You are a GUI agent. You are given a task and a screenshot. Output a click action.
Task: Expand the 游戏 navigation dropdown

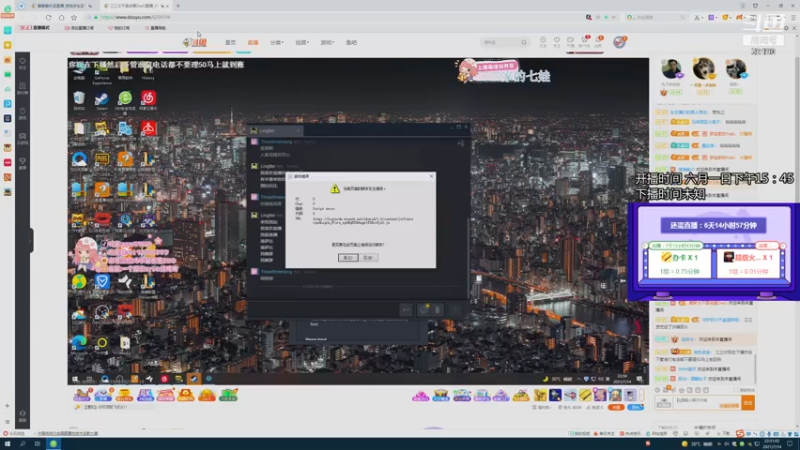pos(327,42)
